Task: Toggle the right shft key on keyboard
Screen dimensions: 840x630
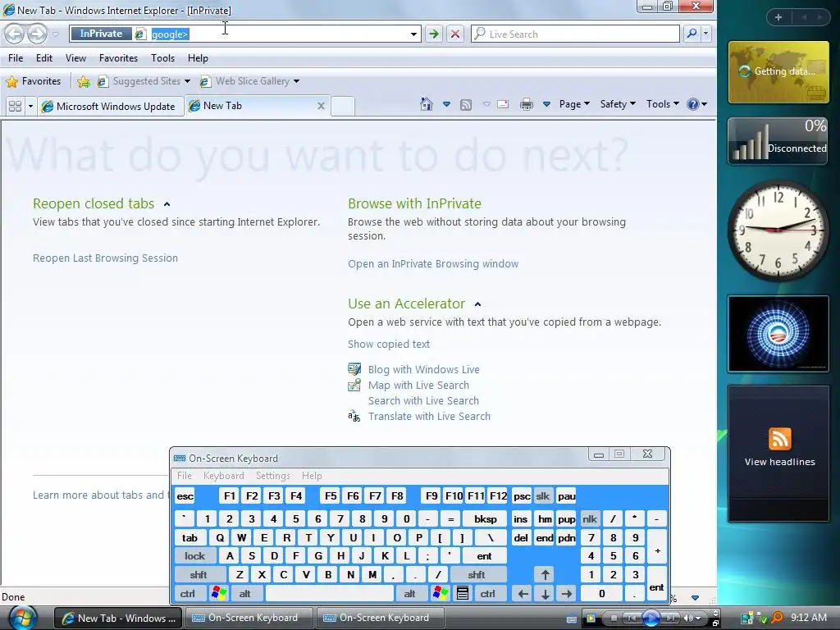Action: (x=477, y=575)
